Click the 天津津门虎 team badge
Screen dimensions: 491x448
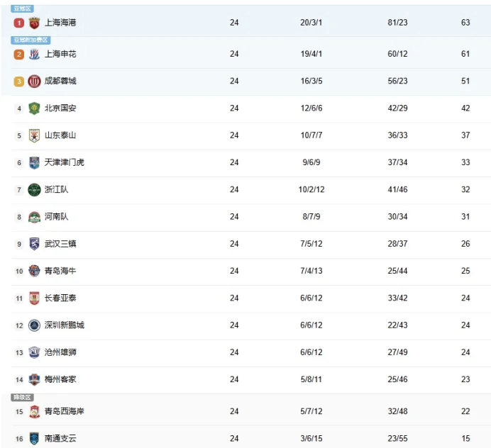coord(34,162)
